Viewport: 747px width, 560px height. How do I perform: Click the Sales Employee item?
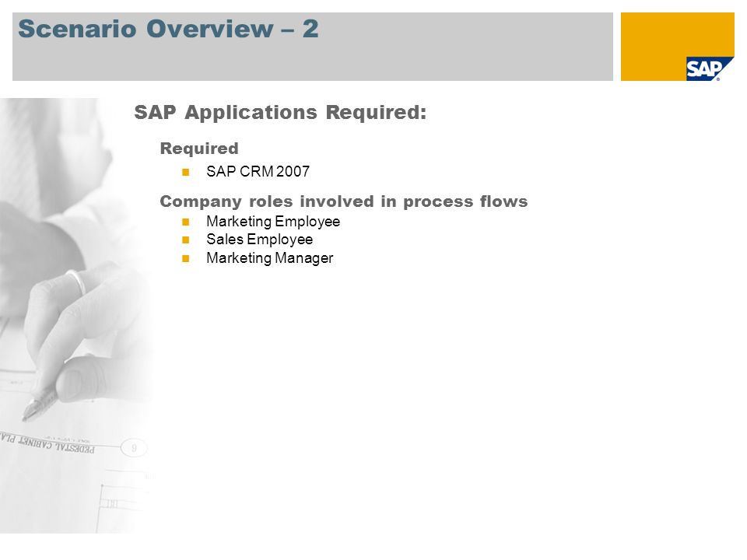coord(260,240)
